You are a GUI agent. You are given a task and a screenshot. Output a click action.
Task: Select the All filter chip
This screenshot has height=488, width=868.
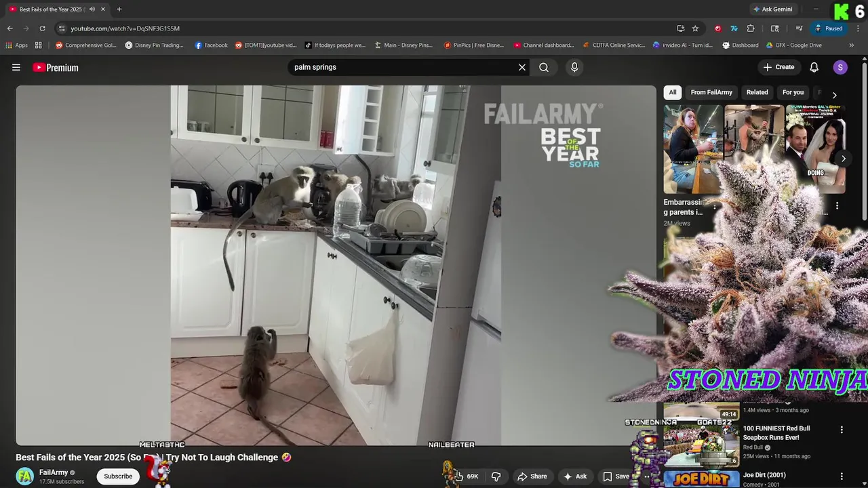(673, 92)
